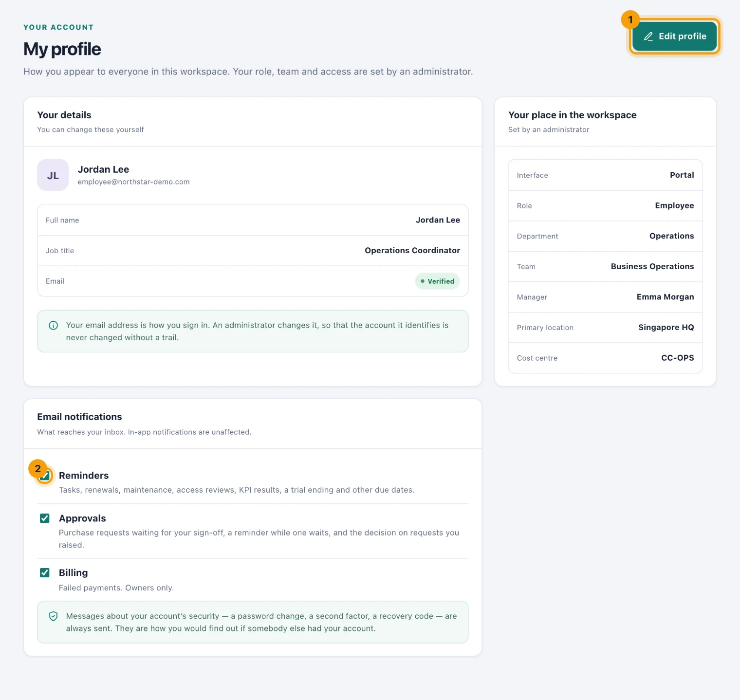The height and width of the screenshot is (700, 740).
Task: Click the Set by an administrator subtitle
Action: (549, 129)
